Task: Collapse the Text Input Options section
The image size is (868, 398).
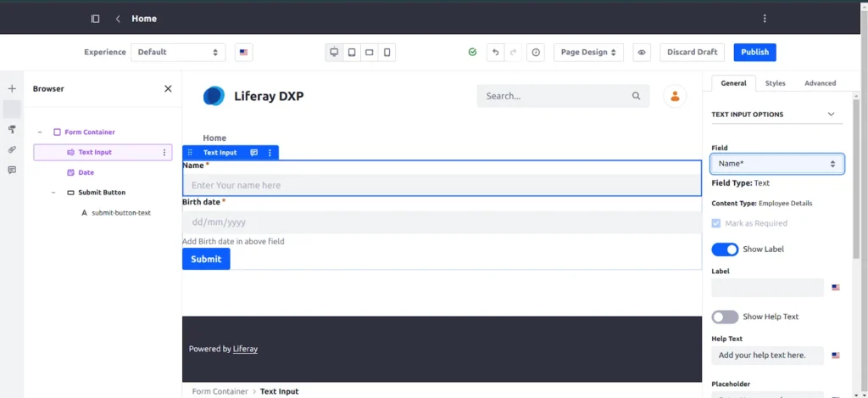Action: pyautogui.click(x=831, y=115)
